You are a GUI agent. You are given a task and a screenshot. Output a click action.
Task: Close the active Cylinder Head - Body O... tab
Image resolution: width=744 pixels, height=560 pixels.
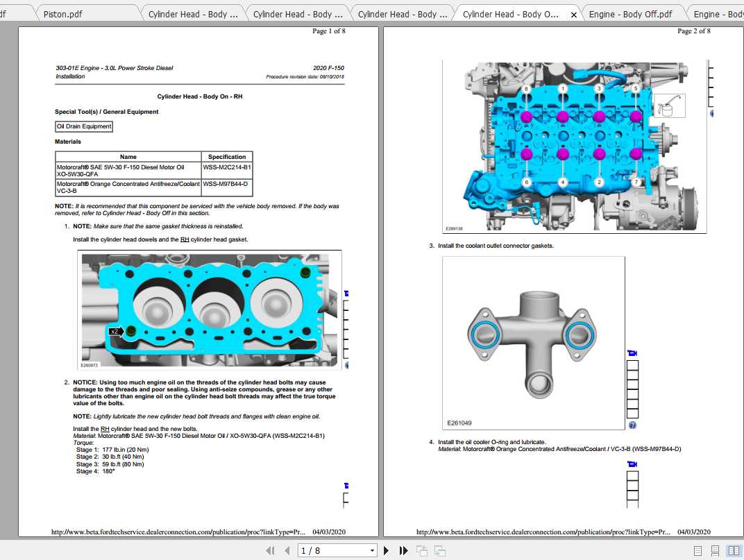pyautogui.click(x=574, y=15)
